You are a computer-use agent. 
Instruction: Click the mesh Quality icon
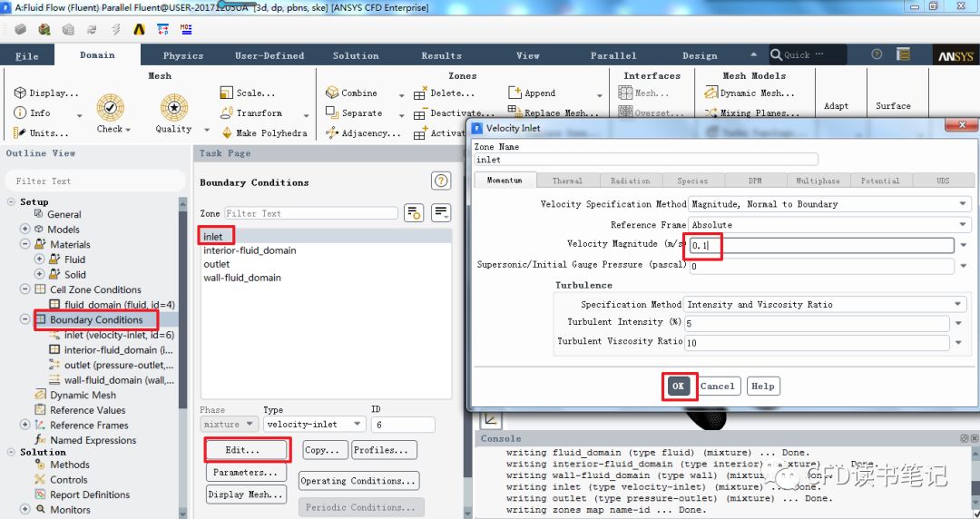(173, 108)
